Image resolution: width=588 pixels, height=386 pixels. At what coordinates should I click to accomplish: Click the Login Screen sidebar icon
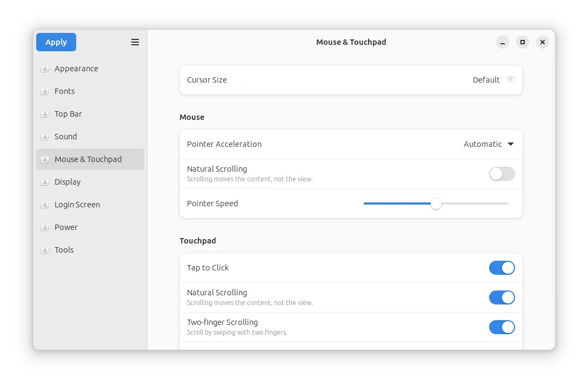[x=45, y=205]
